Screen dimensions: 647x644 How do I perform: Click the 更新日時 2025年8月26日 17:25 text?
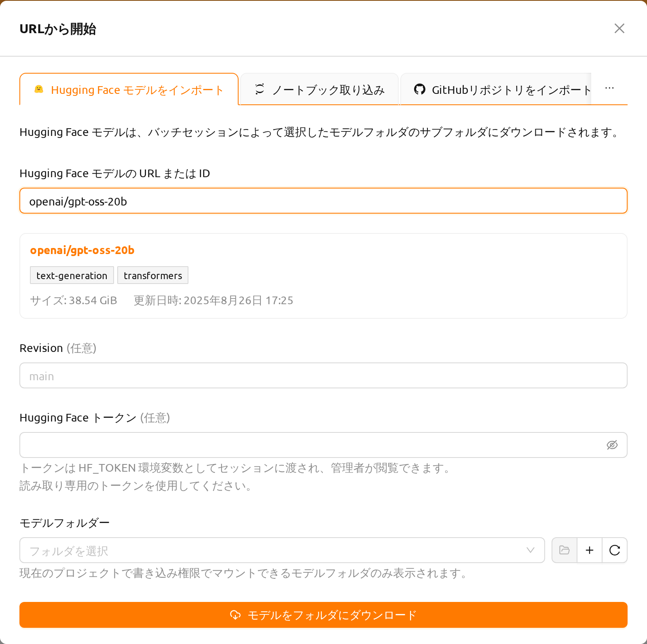pyautogui.click(x=214, y=301)
